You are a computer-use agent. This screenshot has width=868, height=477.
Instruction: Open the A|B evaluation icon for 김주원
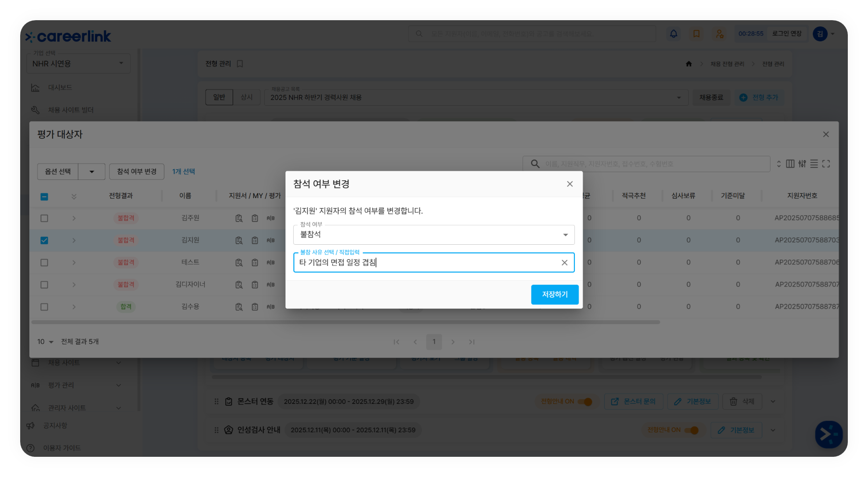tap(271, 218)
